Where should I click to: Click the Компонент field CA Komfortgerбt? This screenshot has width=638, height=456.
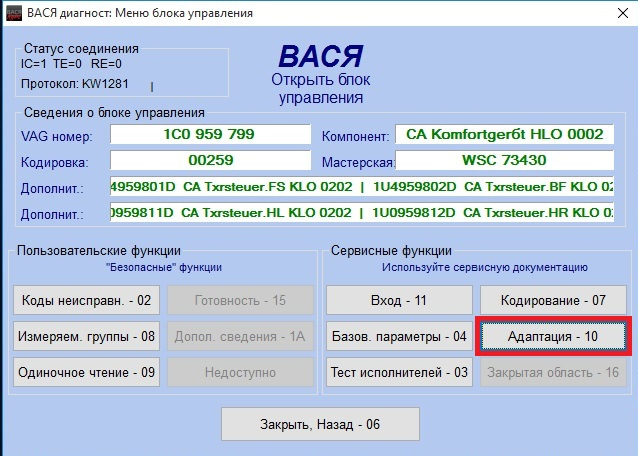pyautogui.click(x=505, y=134)
